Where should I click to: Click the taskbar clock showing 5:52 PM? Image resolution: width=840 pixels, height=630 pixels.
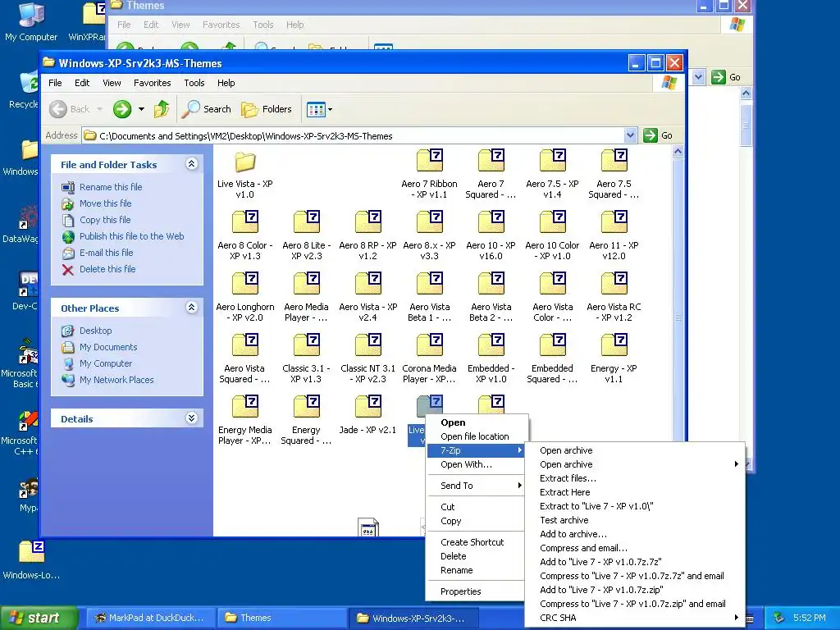(x=810, y=619)
